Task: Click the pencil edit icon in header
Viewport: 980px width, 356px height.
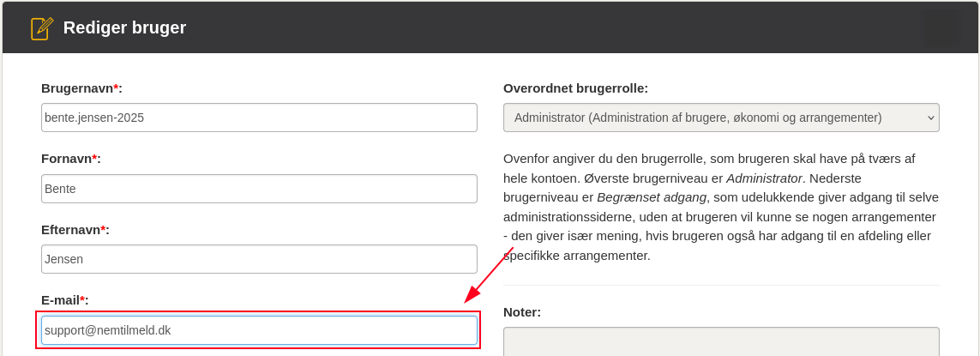Action: 42,28
